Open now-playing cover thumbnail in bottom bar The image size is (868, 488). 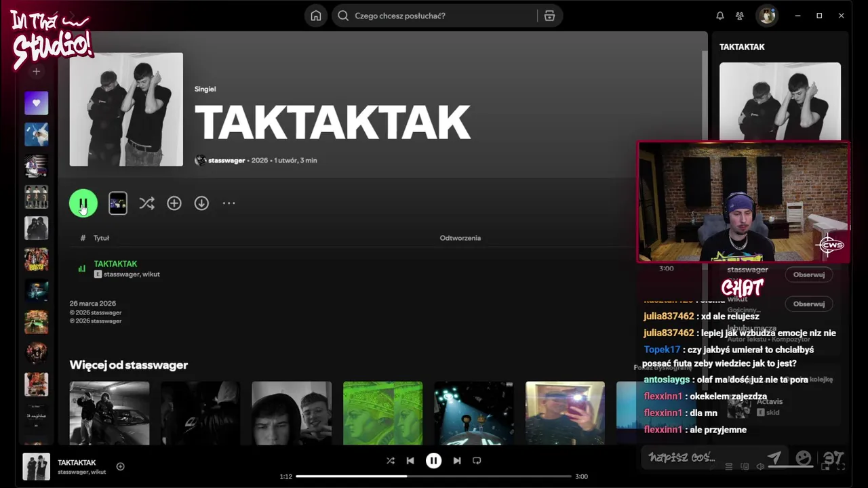pos(37,466)
